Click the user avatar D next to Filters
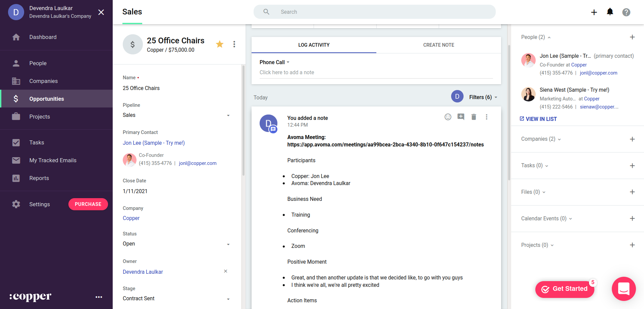 pos(457,96)
